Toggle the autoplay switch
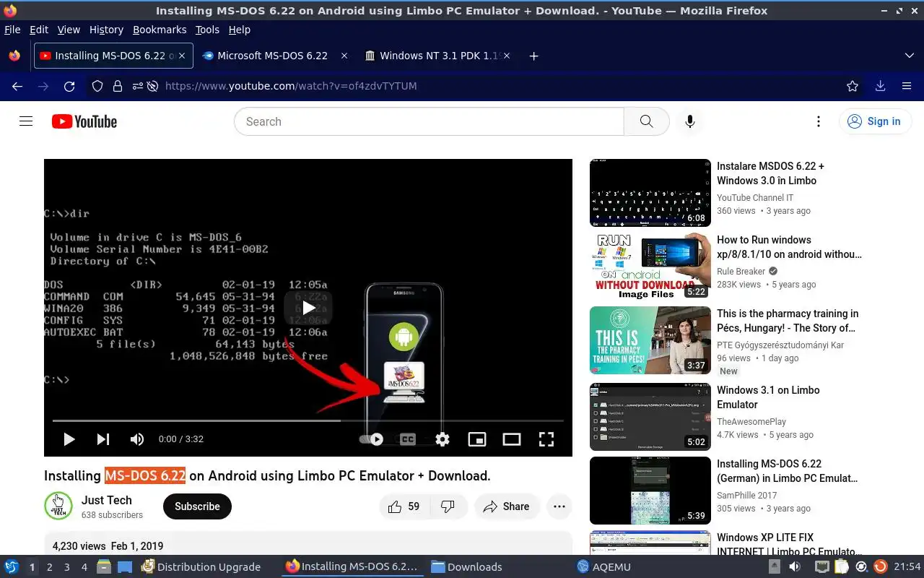This screenshot has height=578, width=924. pyautogui.click(x=371, y=439)
